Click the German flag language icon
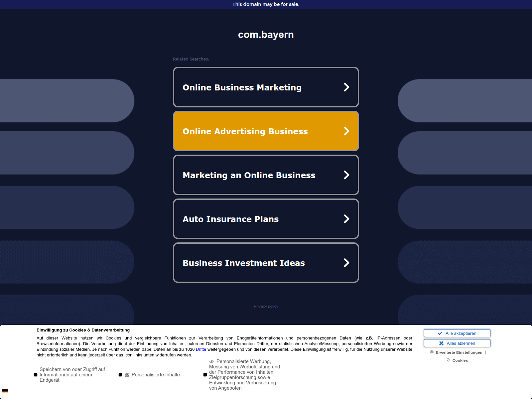Image resolution: width=532 pixels, height=399 pixels. tap(5, 391)
